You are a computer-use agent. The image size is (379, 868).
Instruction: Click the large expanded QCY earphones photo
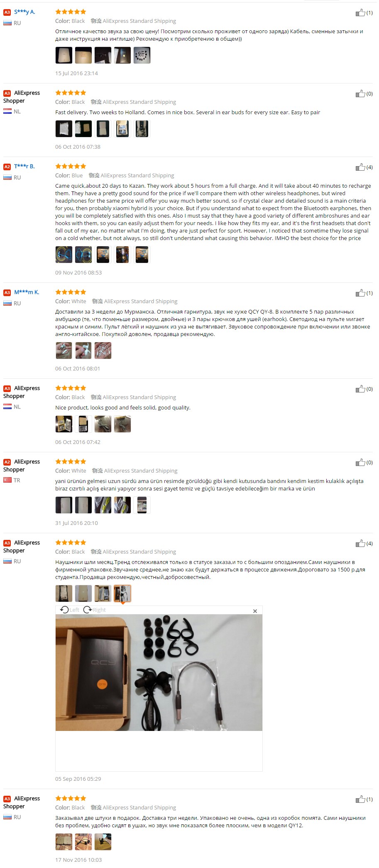tap(159, 672)
